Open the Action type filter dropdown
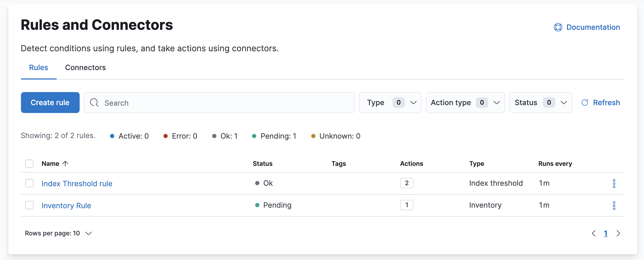The width and height of the screenshot is (644, 260). (465, 103)
